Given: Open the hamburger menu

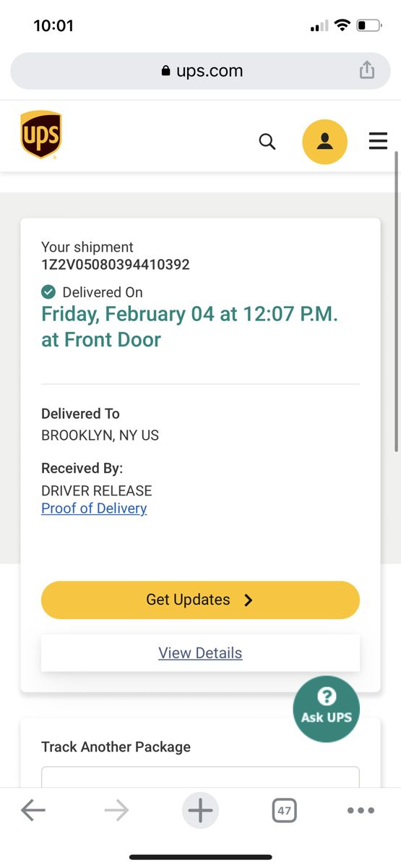Looking at the screenshot, I should pos(378,141).
